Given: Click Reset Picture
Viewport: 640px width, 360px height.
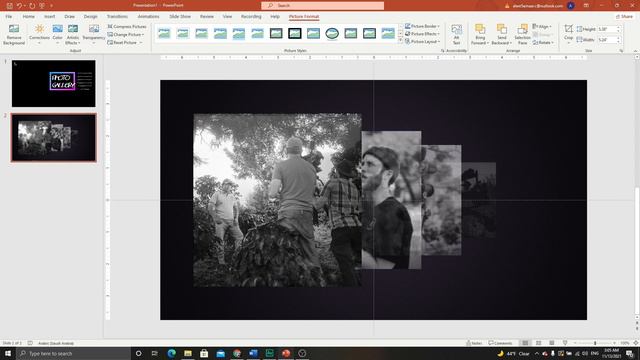Looking at the screenshot, I should tap(122, 42).
